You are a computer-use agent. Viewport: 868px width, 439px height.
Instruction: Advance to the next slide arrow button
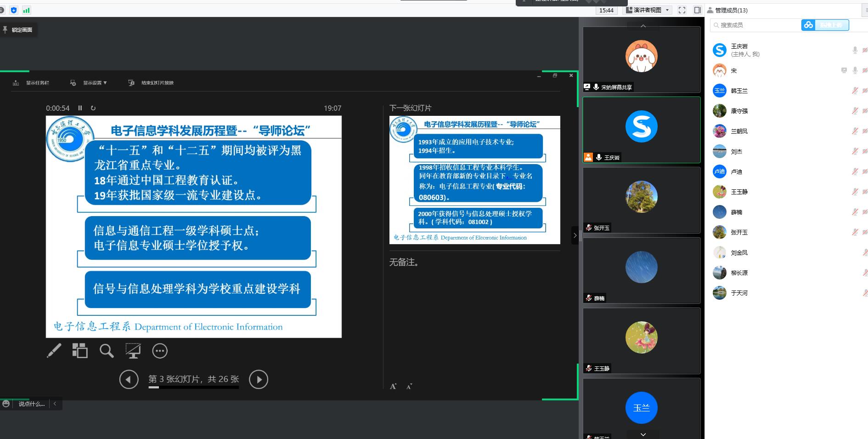tap(259, 380)
